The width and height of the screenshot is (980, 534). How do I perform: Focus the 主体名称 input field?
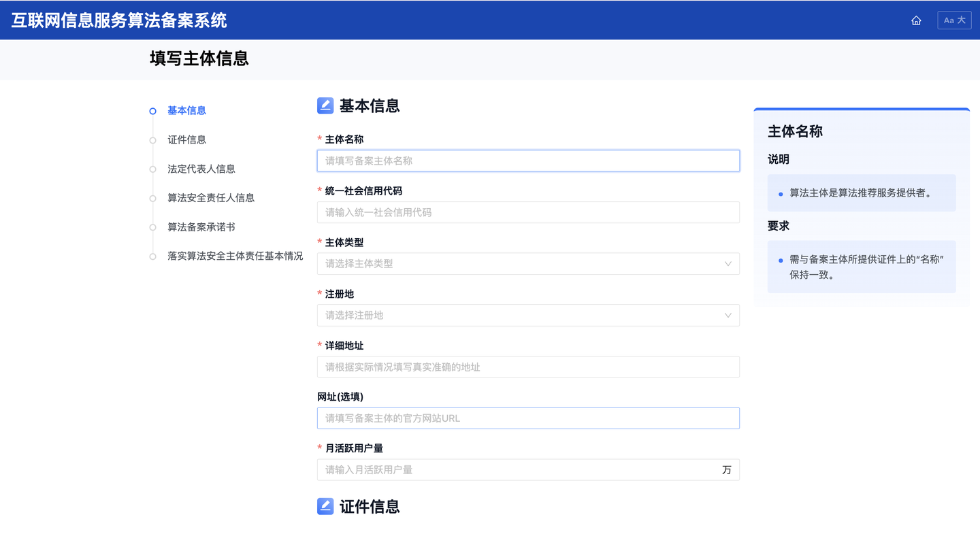coord(527,161)
